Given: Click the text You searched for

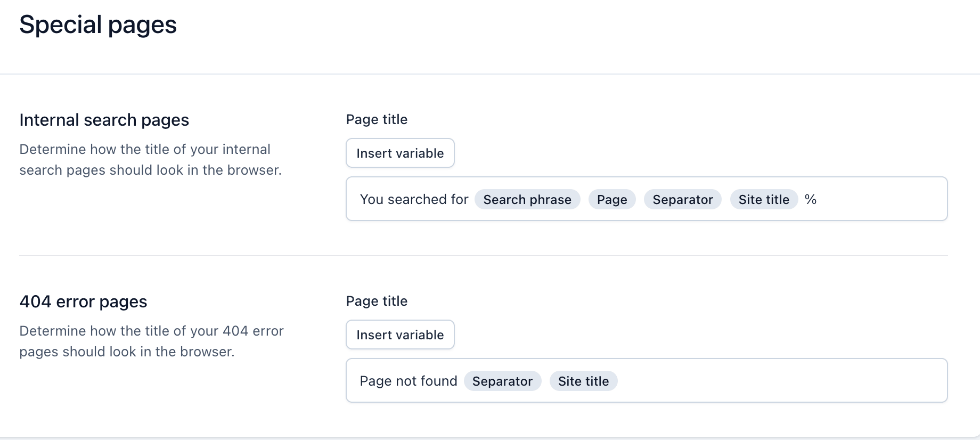Looking at the screenshot, I should [x=414, y=199].
